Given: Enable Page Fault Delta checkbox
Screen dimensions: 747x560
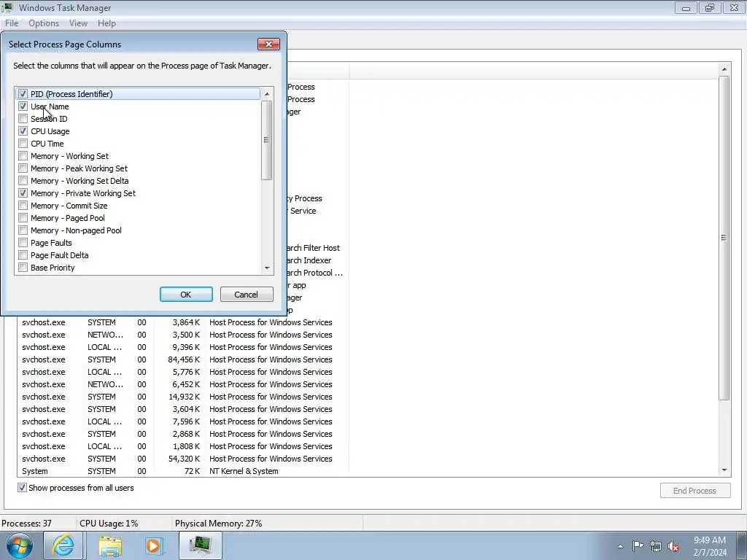Looking at the screenshot, I should [23, 254].
